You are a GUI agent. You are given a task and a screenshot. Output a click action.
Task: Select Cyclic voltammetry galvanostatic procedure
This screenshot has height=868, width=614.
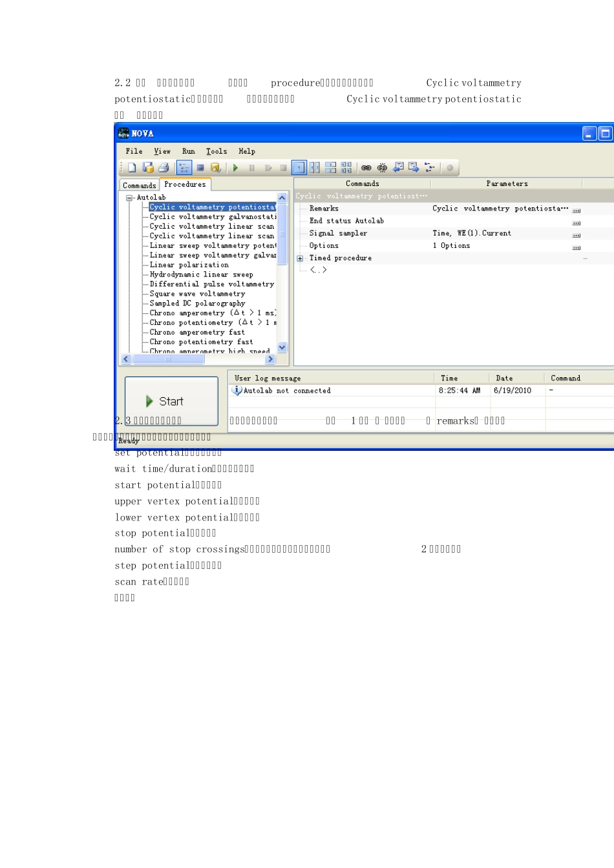tap(213, 217)
